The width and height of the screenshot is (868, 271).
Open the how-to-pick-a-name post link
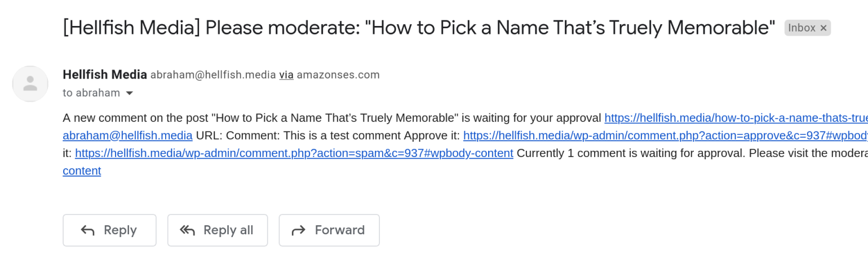click(x=736, y=118)
